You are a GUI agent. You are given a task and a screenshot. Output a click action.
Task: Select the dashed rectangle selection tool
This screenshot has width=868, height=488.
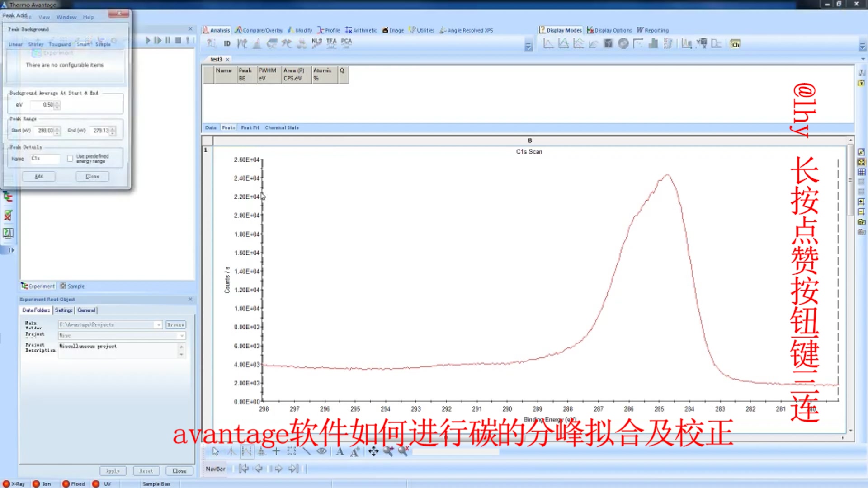pyautogui.click(x=292, y=451)
